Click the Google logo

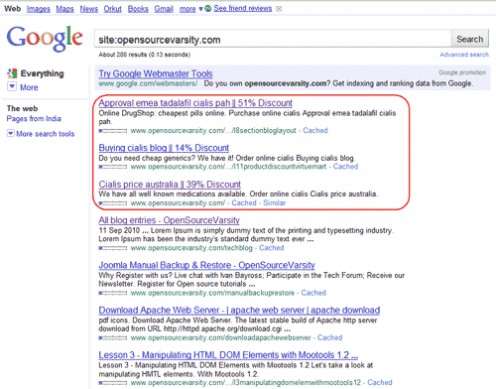(45, 39)
